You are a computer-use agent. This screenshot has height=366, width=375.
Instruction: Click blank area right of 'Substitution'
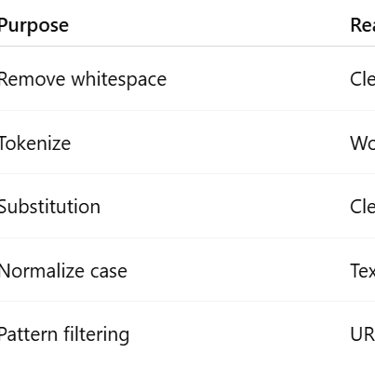(x=225, y=207)
